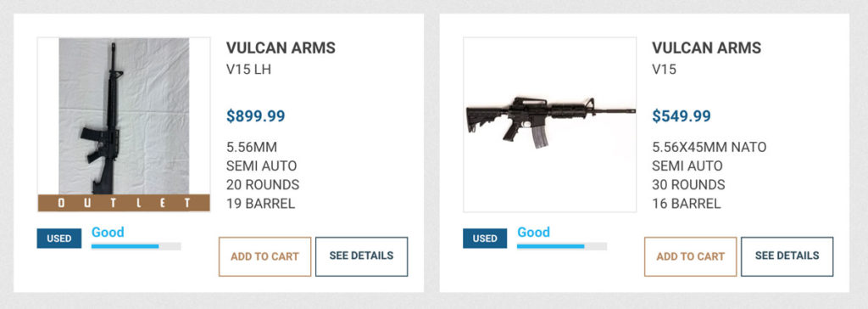Viewport: 868px width, 309px height.
Task: Click the USED badge on the V15
Action: tap(485, 239)
